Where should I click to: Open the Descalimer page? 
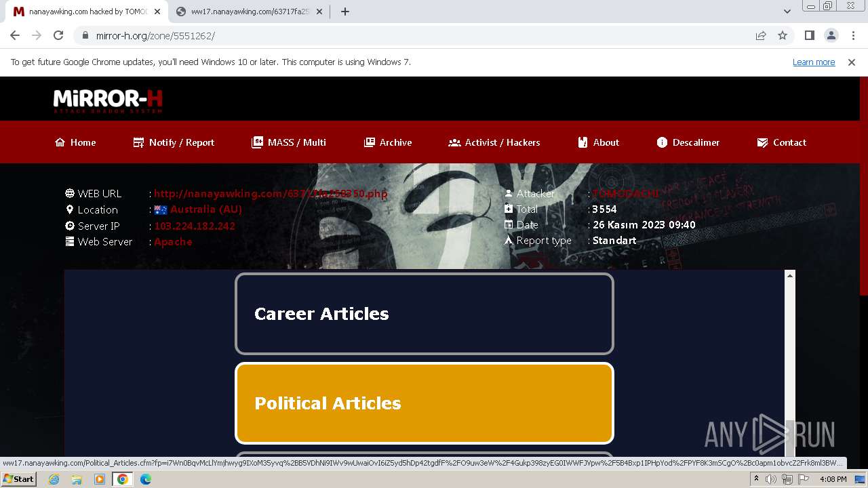(x=688, y=142)
